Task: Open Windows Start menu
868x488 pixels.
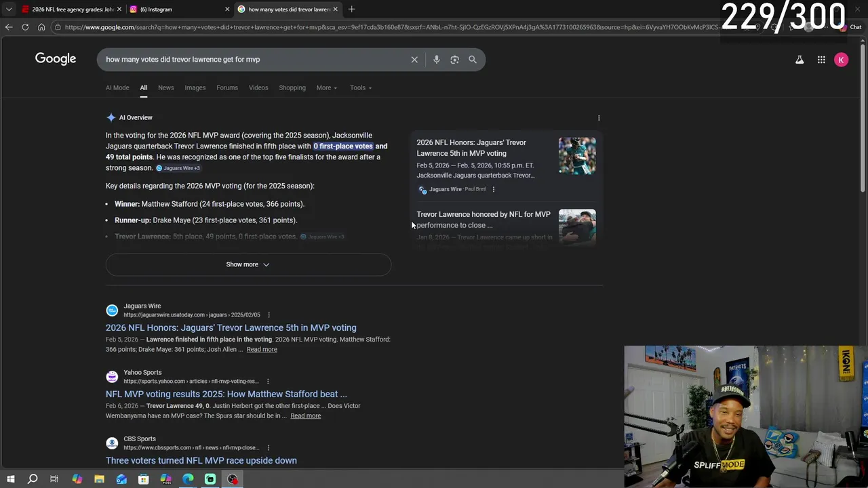Action: click(10, 479)
